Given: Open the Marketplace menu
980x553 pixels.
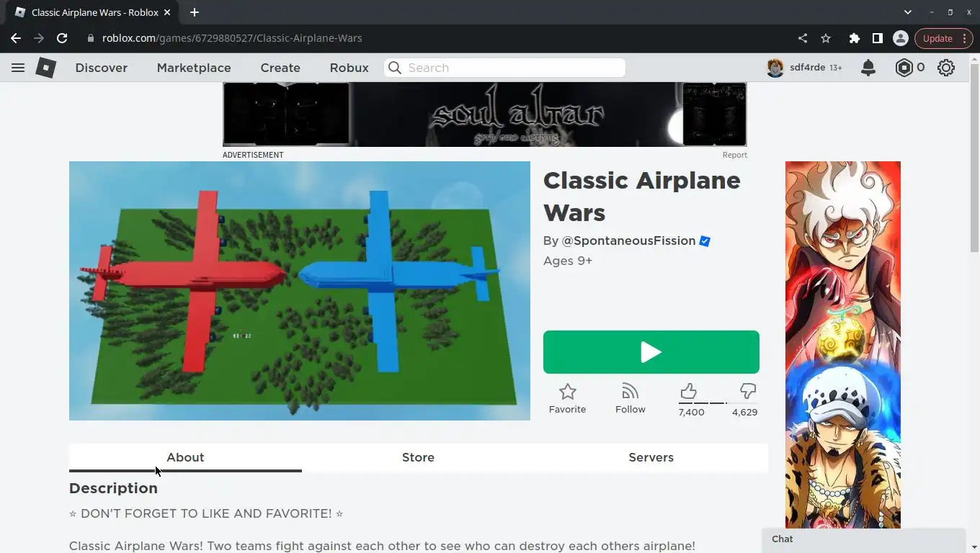Looking at the screenshot, I should pyautogui.click(x=194, y=68).
